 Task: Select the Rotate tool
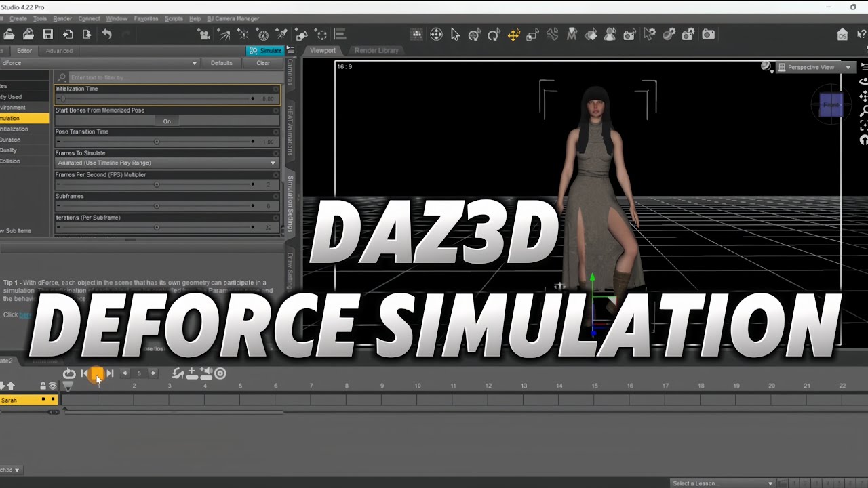pyautogui.click(x=494, y=35)
